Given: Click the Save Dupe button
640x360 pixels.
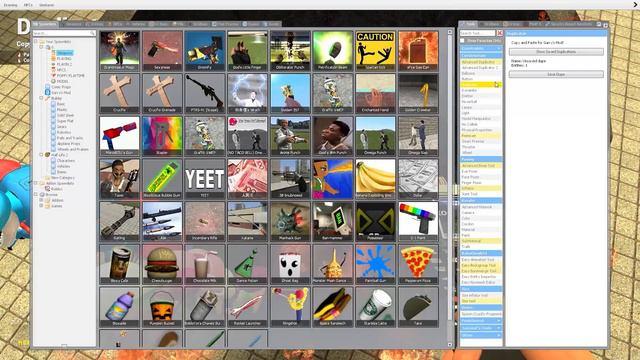Looking at the screenshot, I should click(556, 74).
